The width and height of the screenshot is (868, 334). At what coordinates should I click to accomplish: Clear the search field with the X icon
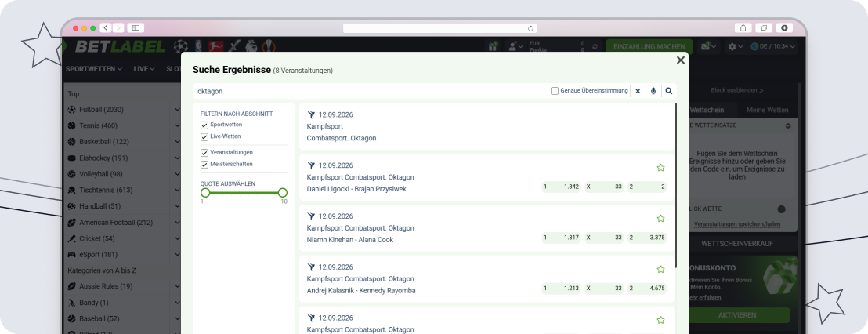pyautogui.click(x=638, y=91)
